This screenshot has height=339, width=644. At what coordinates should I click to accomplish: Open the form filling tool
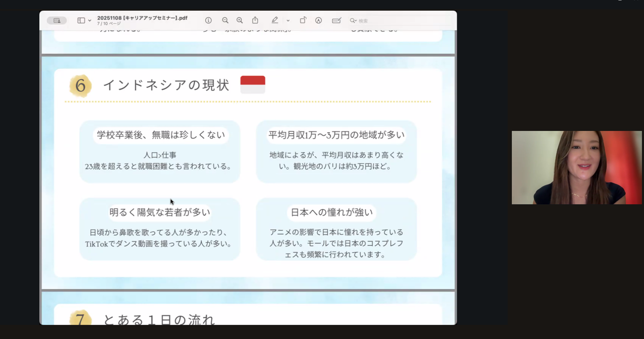pos(336,21)
